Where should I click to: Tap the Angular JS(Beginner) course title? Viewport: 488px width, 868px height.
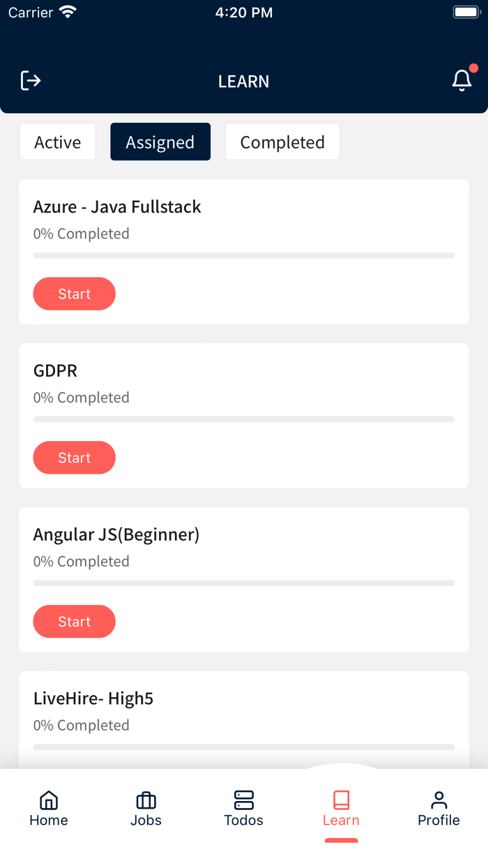[116, 534]
